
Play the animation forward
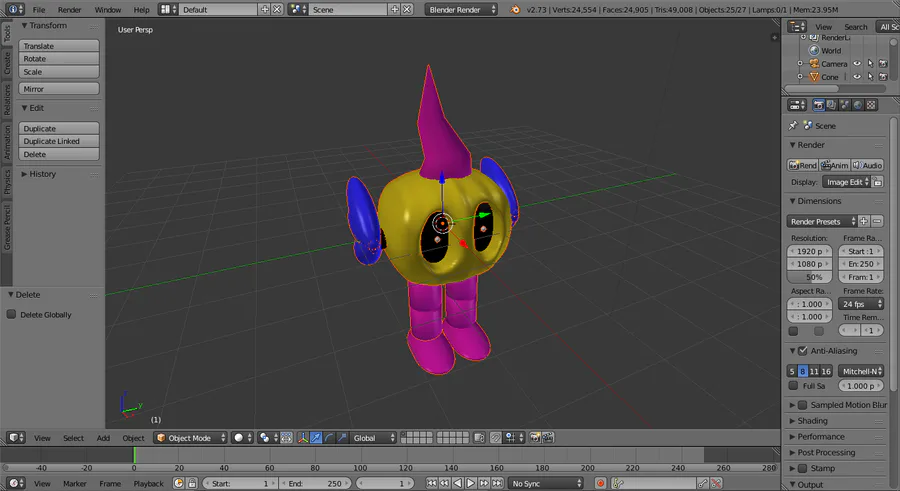pyautogui.click(x=471, y=483)
